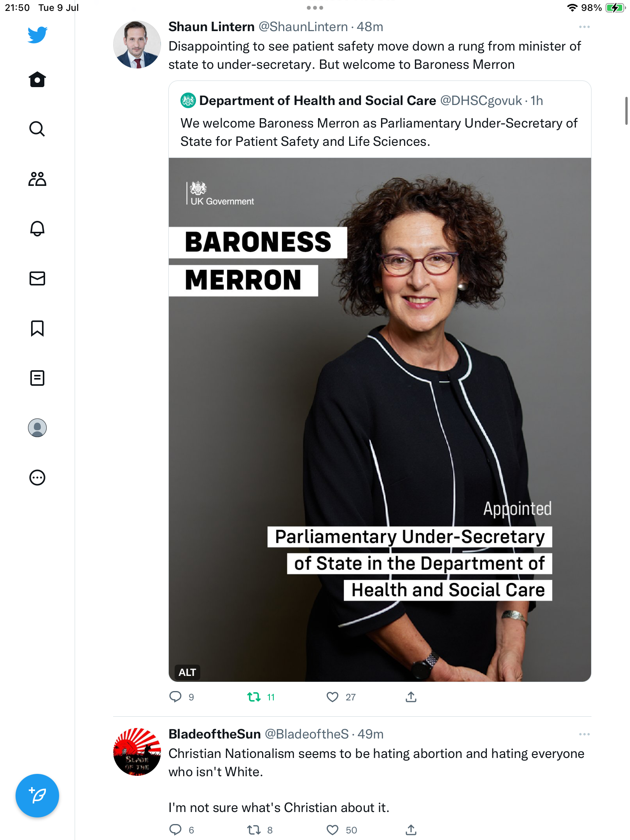Like the BladeoftheSun tweet

(332, 830)
